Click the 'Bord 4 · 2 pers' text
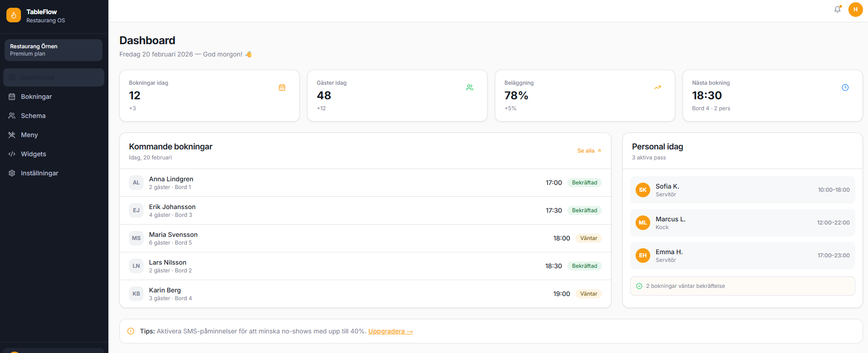868x353 pixels. click(711, 108)
